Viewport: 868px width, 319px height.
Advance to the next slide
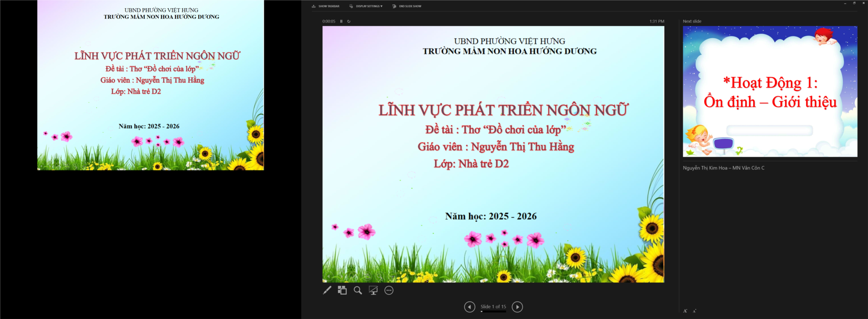pos(517,307)
